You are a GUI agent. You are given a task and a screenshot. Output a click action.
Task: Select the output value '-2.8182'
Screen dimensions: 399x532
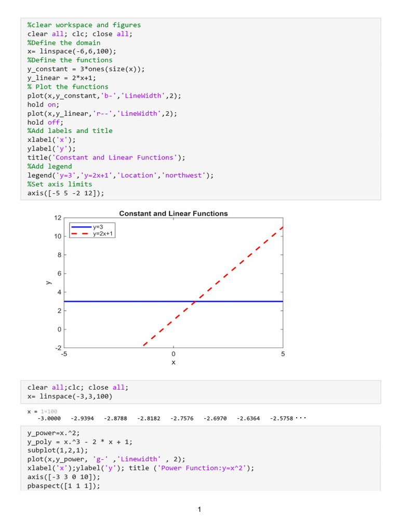point(149,418)
